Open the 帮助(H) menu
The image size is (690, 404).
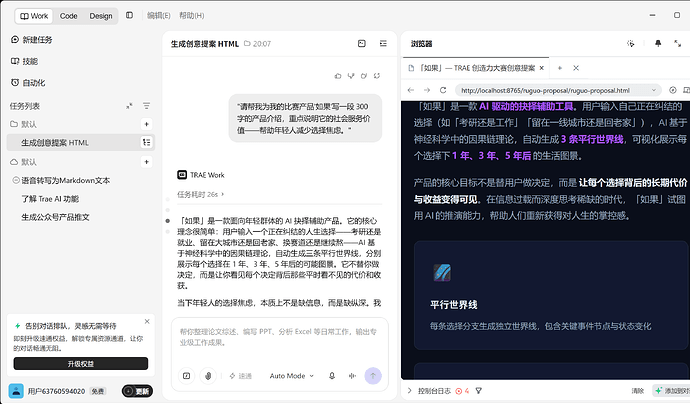(x=191, y=15)
